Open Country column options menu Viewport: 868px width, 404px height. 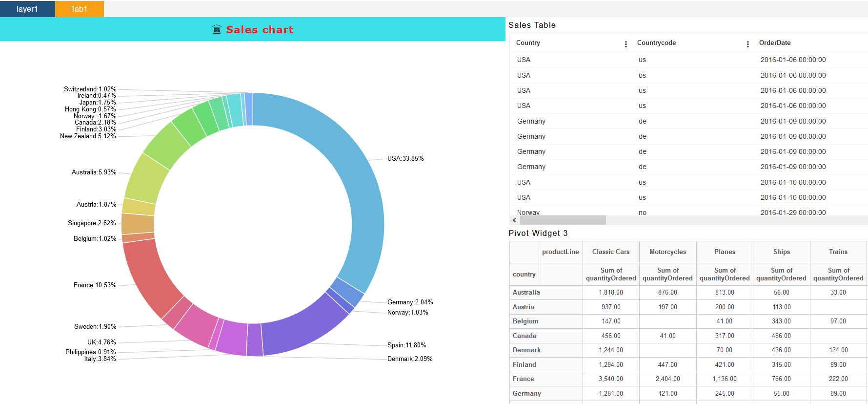pos(626,44)
